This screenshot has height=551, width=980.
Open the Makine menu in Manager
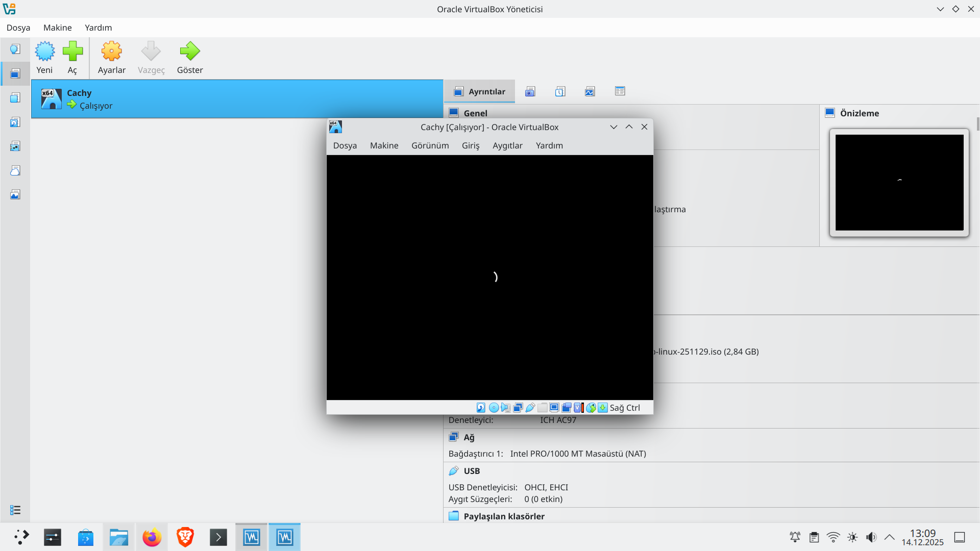click(57, 28)
